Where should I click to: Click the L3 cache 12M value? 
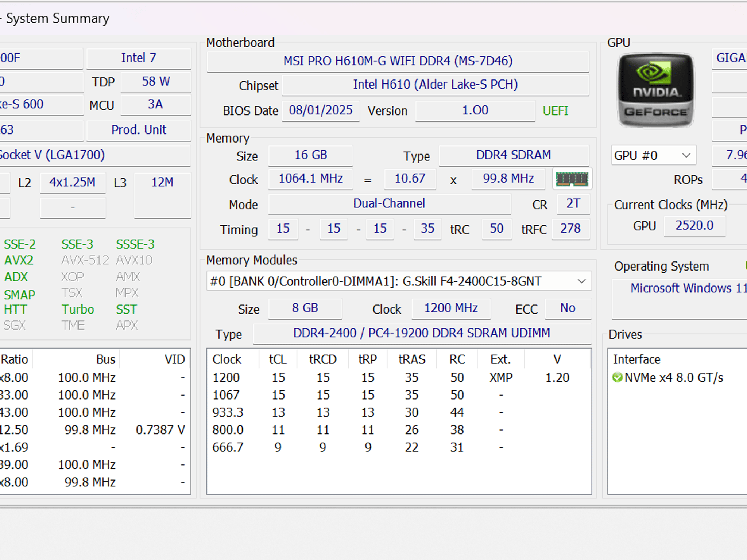coord(163,195)
